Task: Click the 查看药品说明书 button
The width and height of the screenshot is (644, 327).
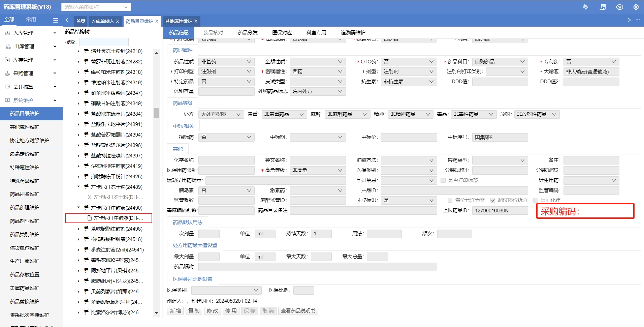Action: click(298, 311)
